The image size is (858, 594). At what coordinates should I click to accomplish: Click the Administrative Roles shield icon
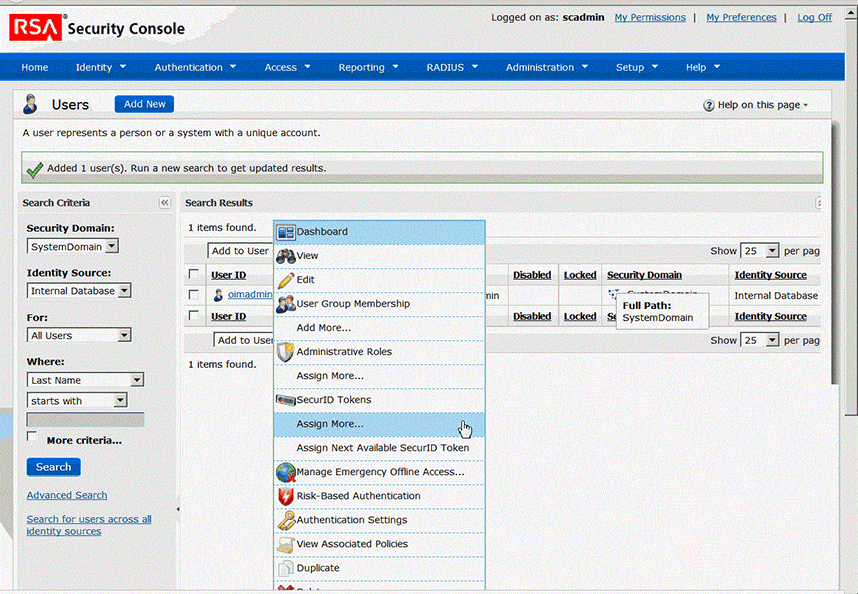click(285, 352)
